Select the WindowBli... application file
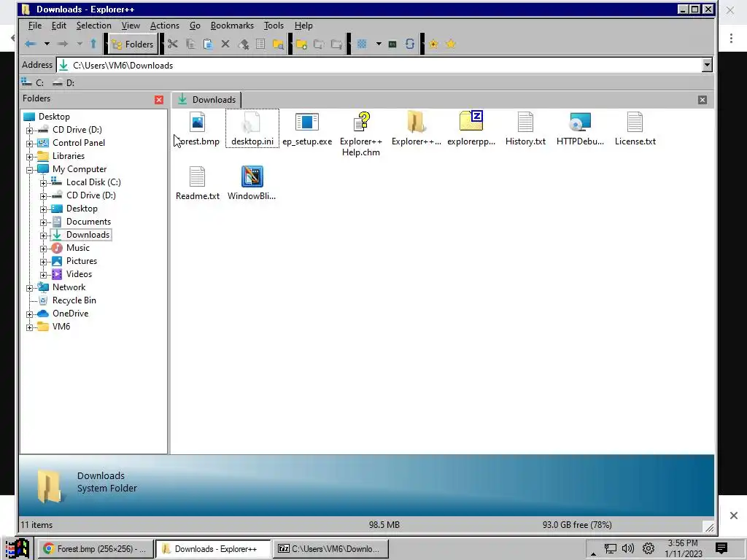This screenshot has height=560, width=747. (x=252, y=183)
